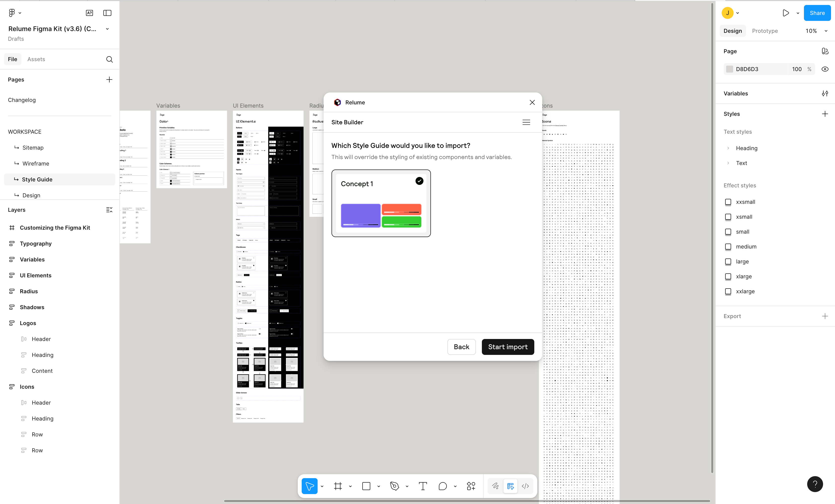This screenshot has height=504, width=835.
Task: Select the Move tool in toolbar
Action: 309,486
